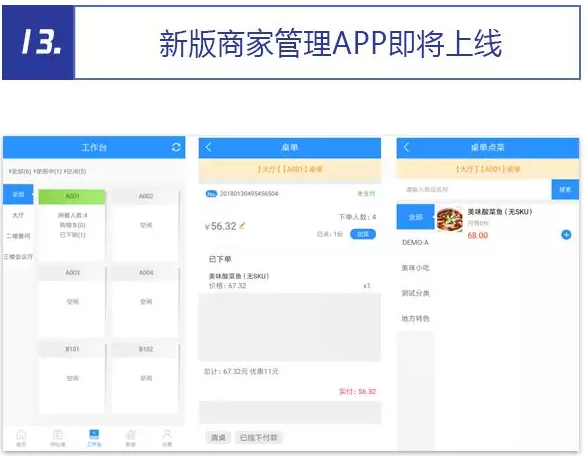
Task: Tap 下单人数: 4 text
Action: point(357,217)
